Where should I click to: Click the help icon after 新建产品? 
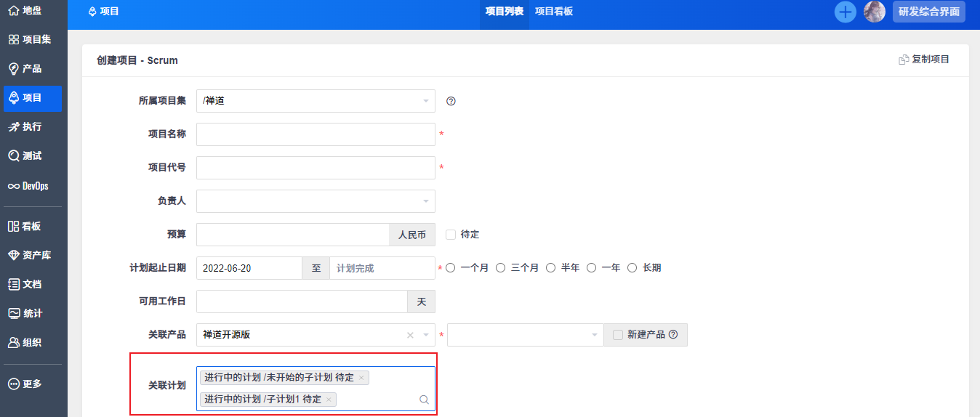click(672, 335)
